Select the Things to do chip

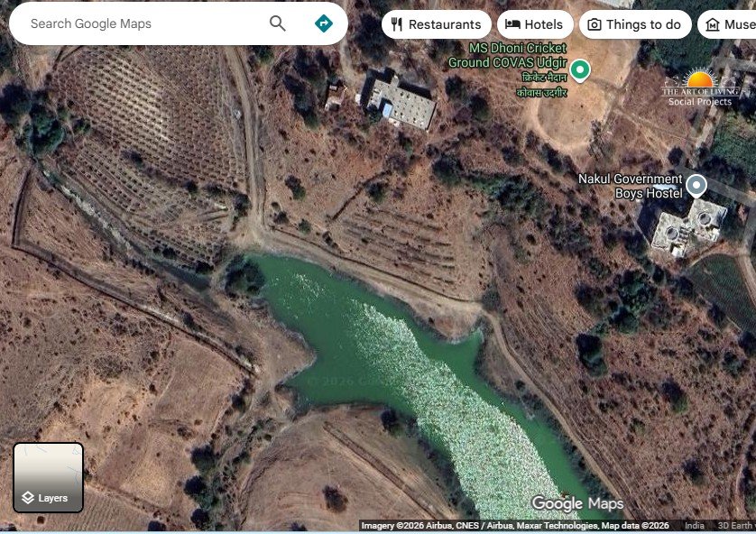[x=635, y=24]
